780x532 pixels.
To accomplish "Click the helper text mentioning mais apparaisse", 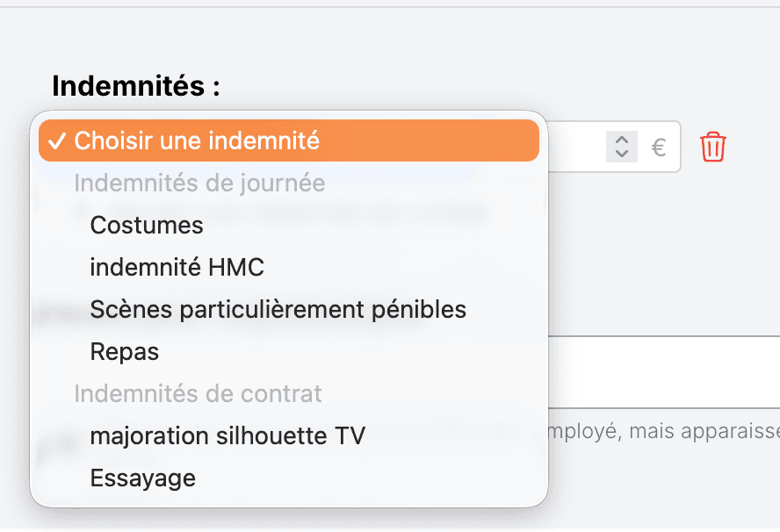I will coord(663,431).
